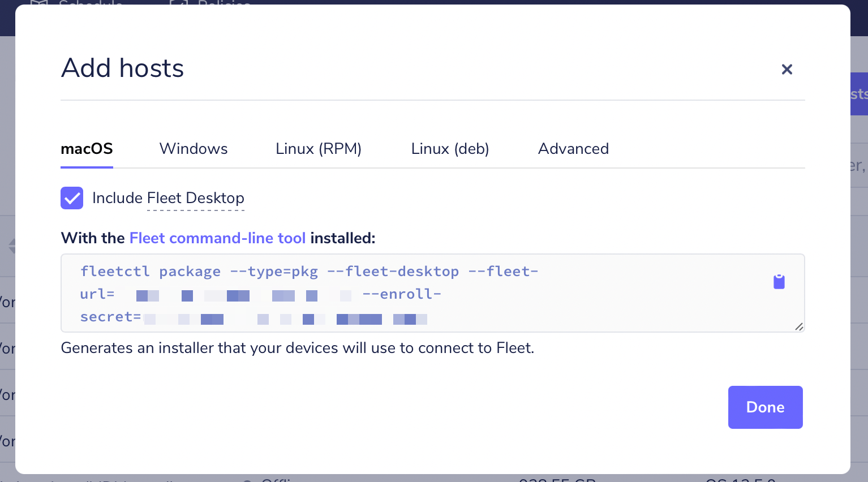Switch to the Linux (RPM) tab
This screenshot has width=868, height=482.
pyautogui.click(x=319, y=149)
